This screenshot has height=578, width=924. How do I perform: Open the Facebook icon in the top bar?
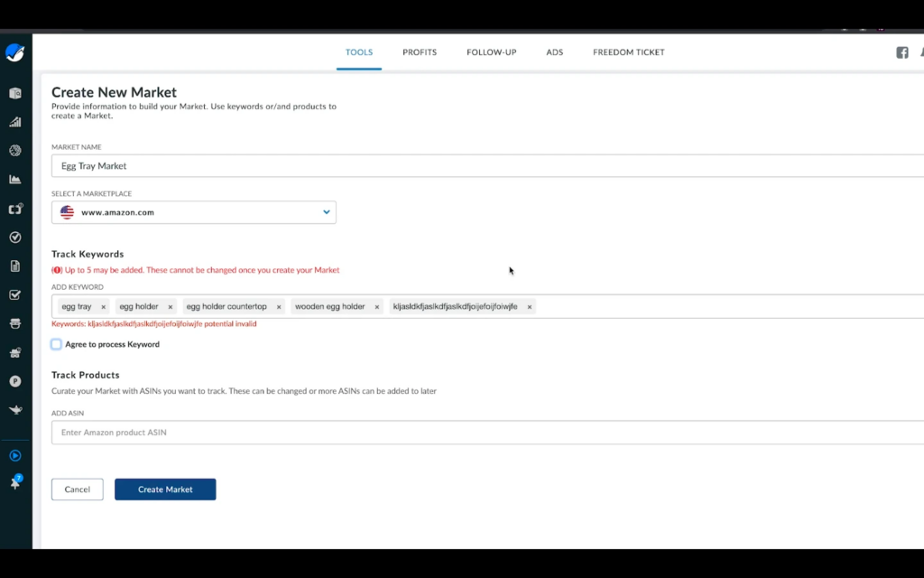coord(901,52)
